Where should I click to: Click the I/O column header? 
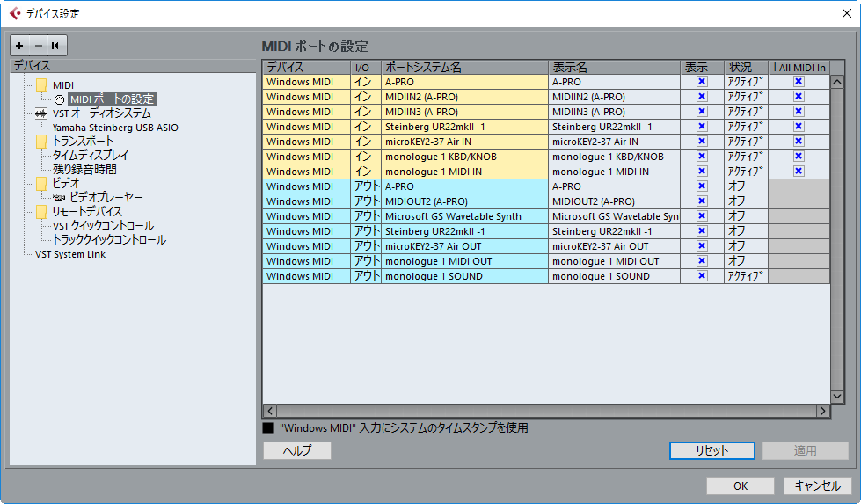point(366,67)
